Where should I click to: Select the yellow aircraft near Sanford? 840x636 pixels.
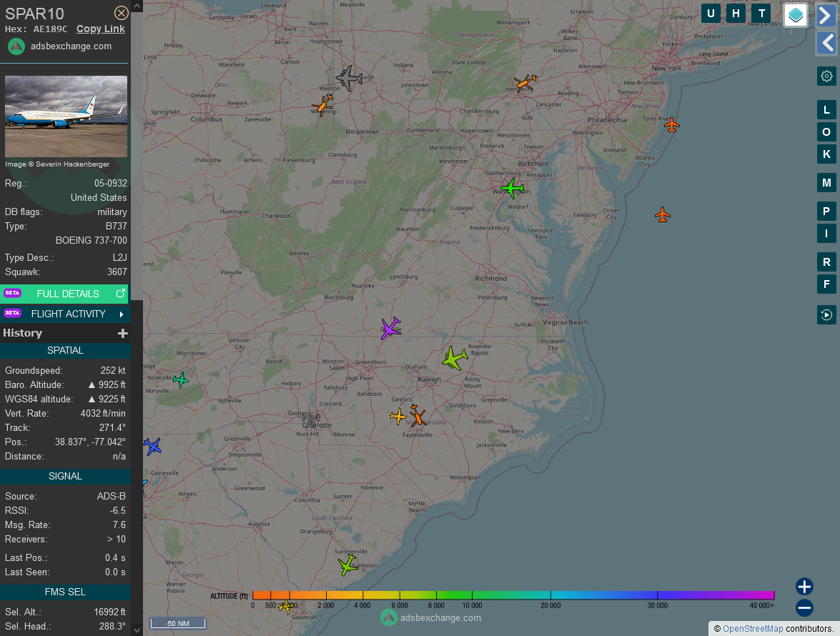(x=398, y=416)
